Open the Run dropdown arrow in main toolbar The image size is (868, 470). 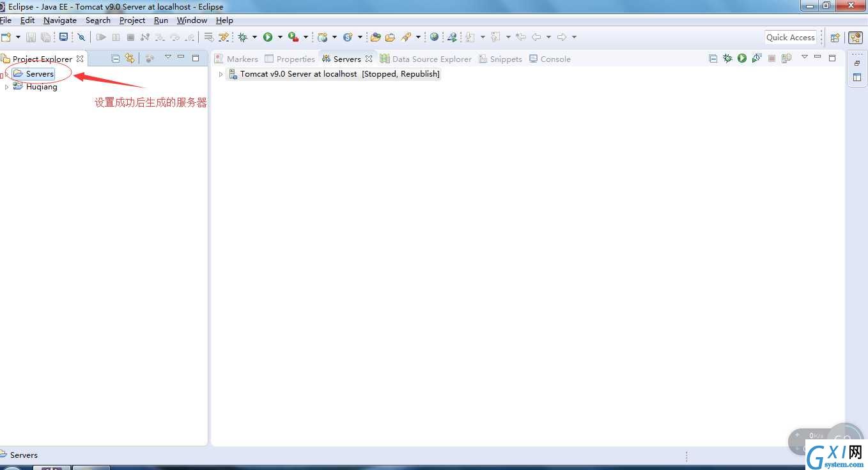(280, 37)
